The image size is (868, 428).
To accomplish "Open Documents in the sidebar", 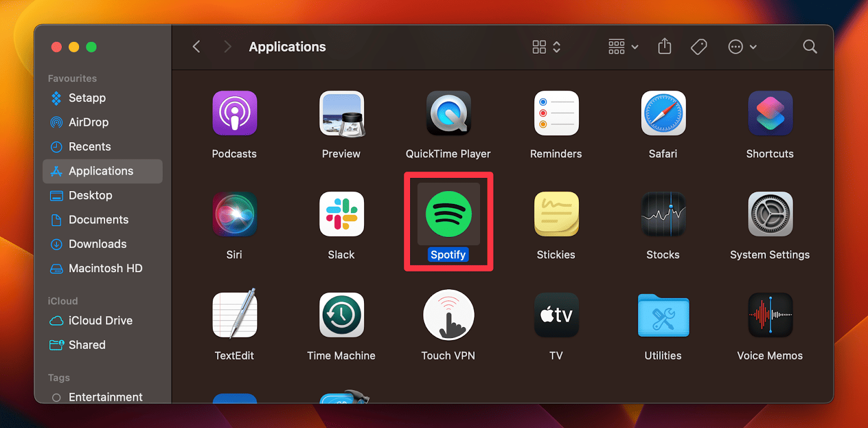I will [x=103, y=220].
